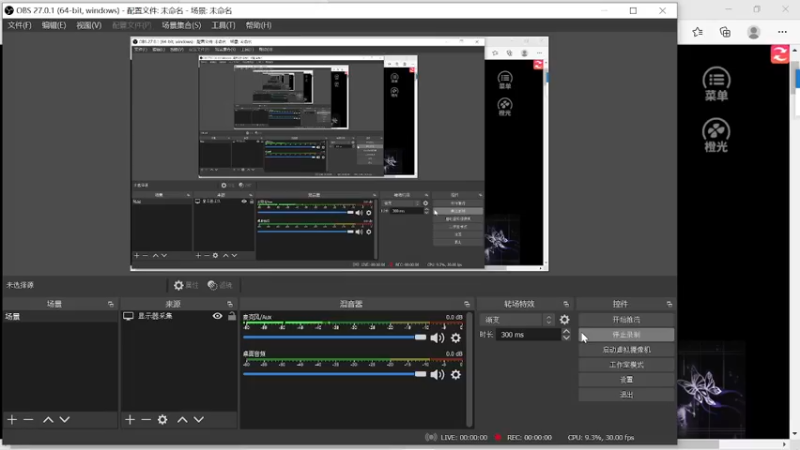Click the mixer panel vertical scrollbar
Viewport: 800px width, 450px height.
tap(469, 369)
